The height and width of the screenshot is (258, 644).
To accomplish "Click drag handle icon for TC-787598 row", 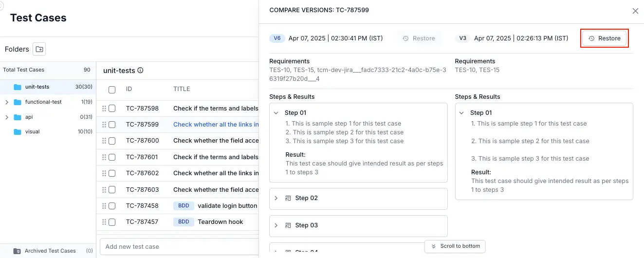I will [104, 109].
